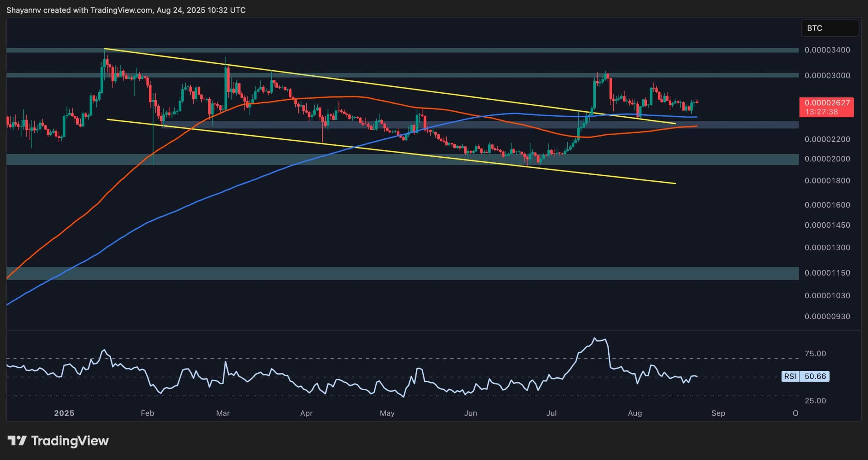Click the 2025 year label on time axis

pyautogui.click(x=64, y=413)
